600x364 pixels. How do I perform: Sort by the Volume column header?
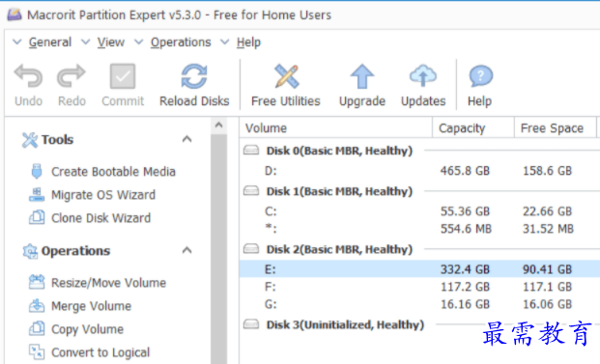pyautogui.click(x=336, y=128)
